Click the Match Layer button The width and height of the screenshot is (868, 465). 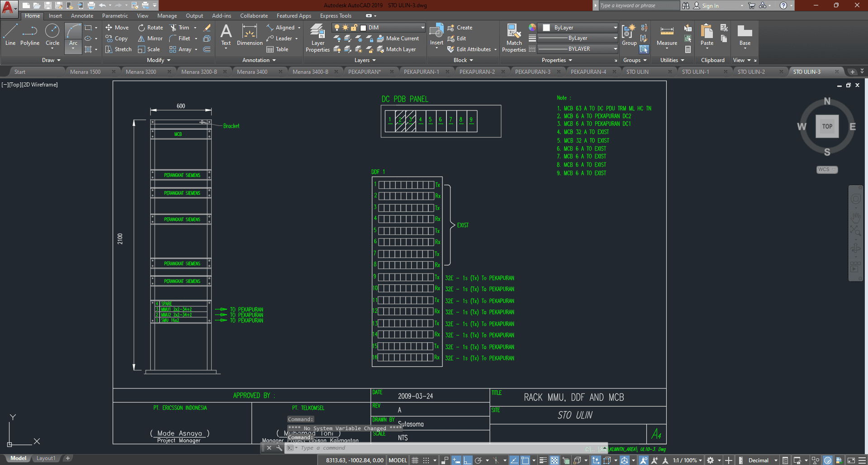(400, 49)
